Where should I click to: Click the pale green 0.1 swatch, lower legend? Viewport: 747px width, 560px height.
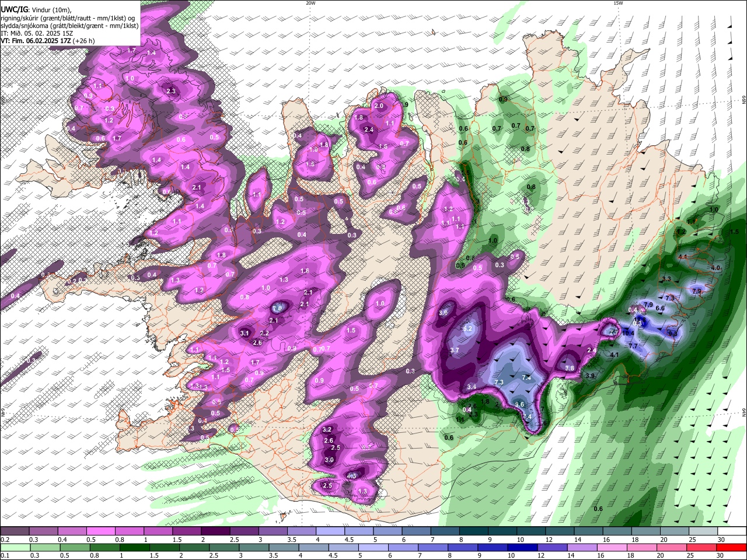coord(14,548)
